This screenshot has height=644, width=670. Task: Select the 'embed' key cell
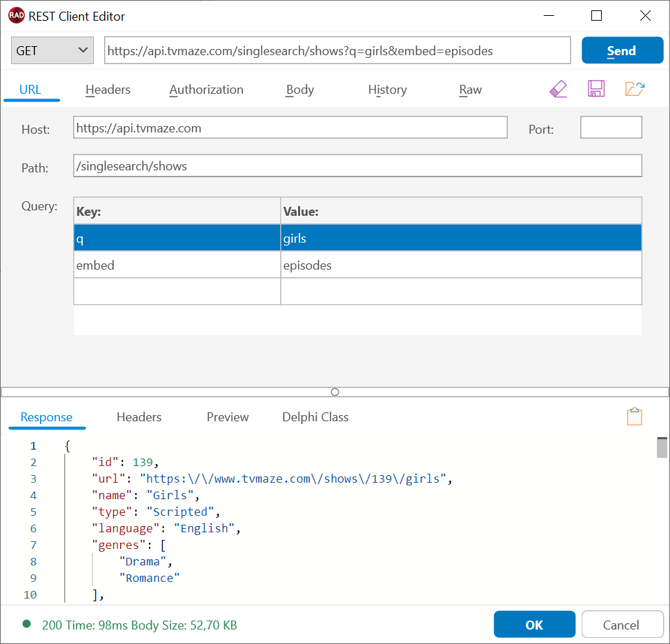177,265
